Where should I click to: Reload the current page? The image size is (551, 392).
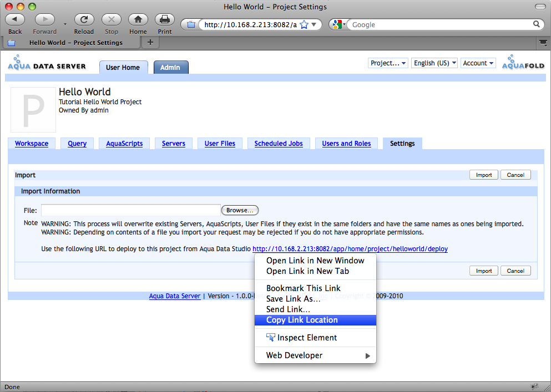tap(84, 19)
